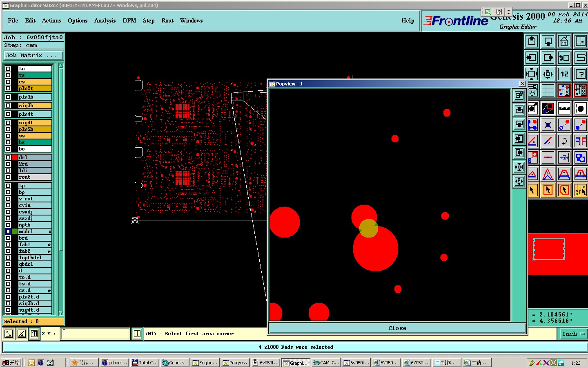Click the pan down view icon in main toolbar
Screen dimensions: 588x368
pyautogui.click(x=548, y=41)
